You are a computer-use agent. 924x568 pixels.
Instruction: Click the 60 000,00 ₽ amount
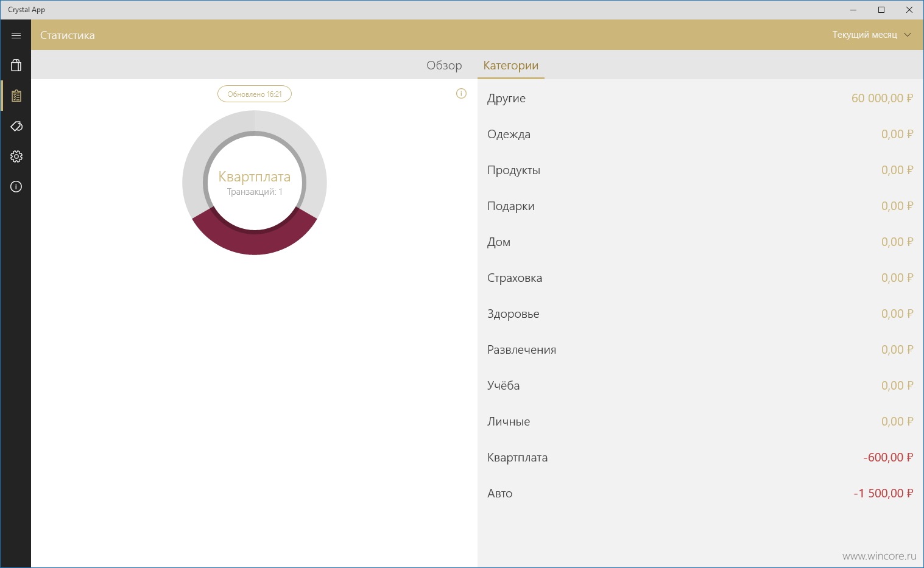pos(882,98)
